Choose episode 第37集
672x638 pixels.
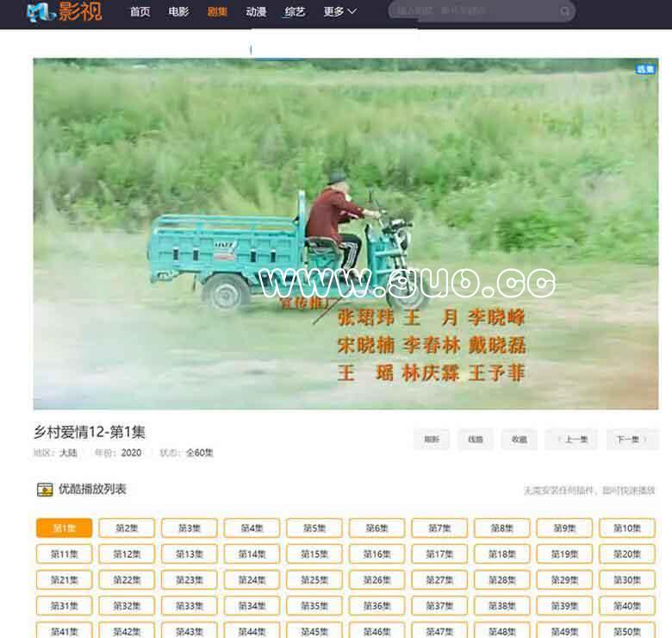tap(439, 606)
